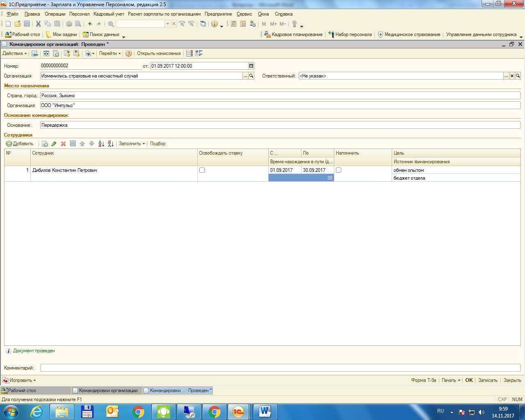
Task: Click the Форма Т-9а button
Action: (423, 380)
